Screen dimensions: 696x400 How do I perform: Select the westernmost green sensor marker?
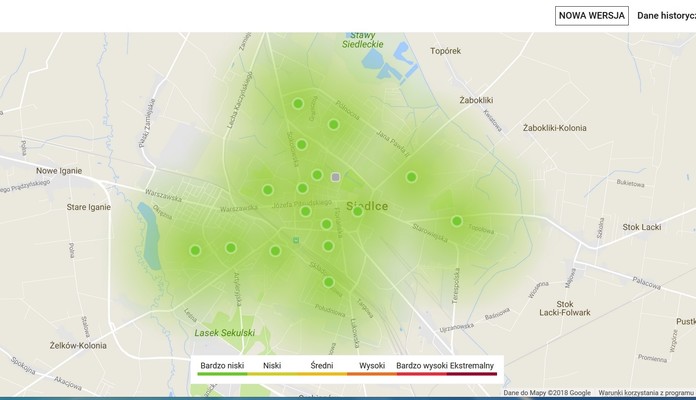195,251
